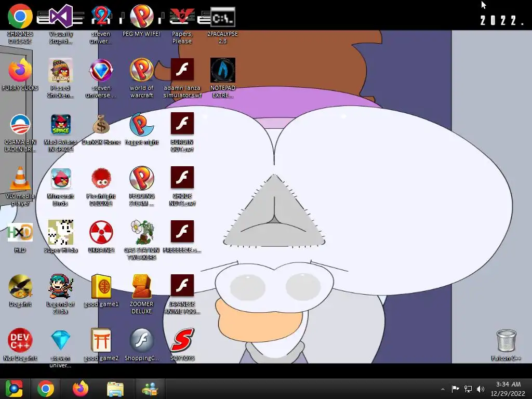Select the Obama logo desktop icon
The width and height of the screenshot is (532, 399).
point(20,125)
